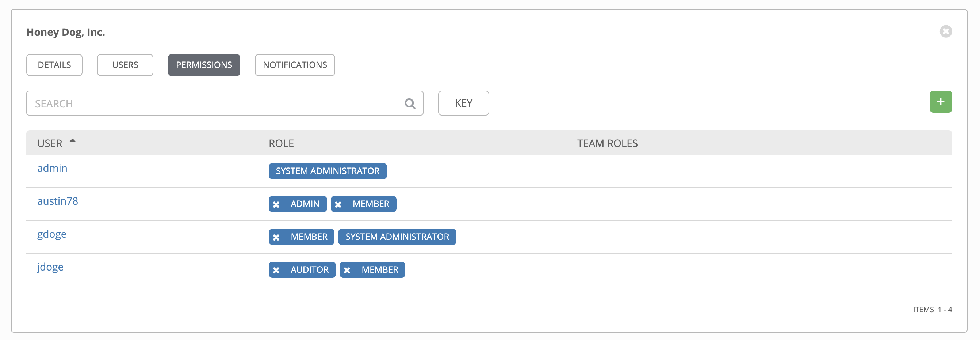Screen dimensions: 980x340
Task: Open the admin user link
Action: pos(52,168)
